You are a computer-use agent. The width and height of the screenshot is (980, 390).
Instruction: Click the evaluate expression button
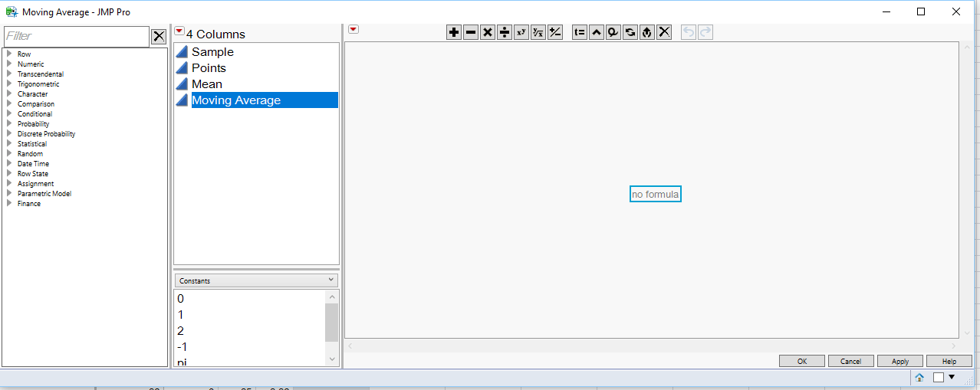[x=647, y=32]
